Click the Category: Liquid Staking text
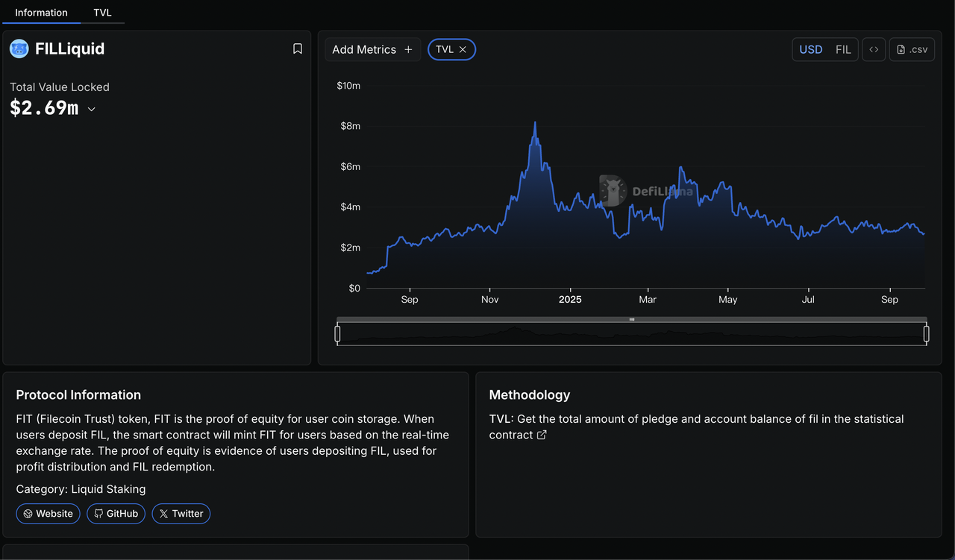Image resolution: width=955 pixels, height=560 pixels. [81, 489]
